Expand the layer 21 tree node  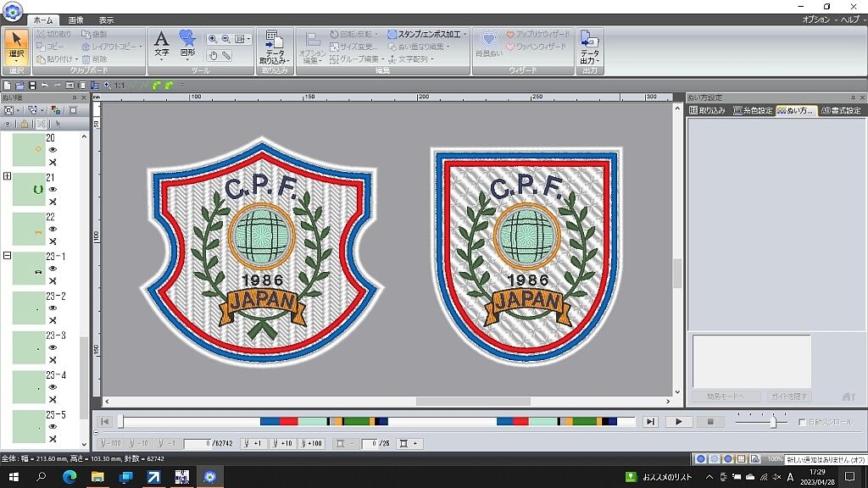pyautogui.click(x=7, y=176)
